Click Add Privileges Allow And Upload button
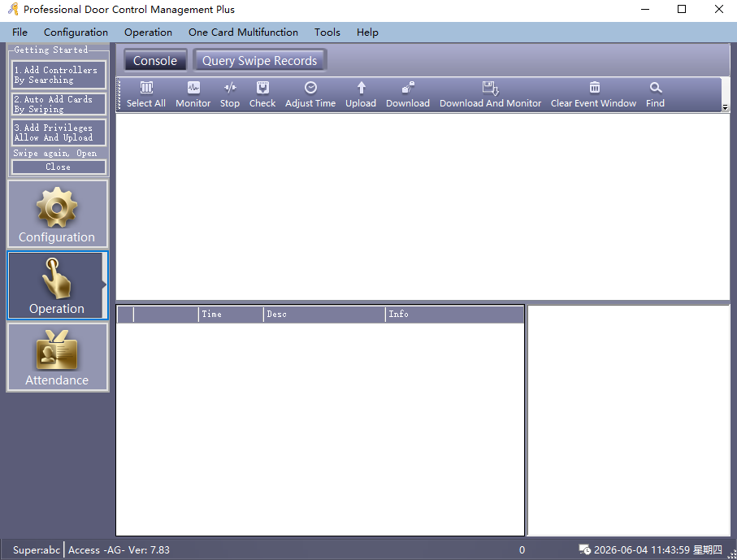The image size is (737, 560). coord(59,132)
